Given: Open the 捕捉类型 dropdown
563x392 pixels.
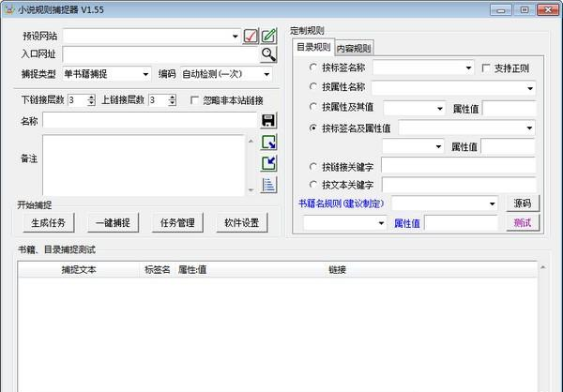Looking at the screenshot, I should (145, 74).
